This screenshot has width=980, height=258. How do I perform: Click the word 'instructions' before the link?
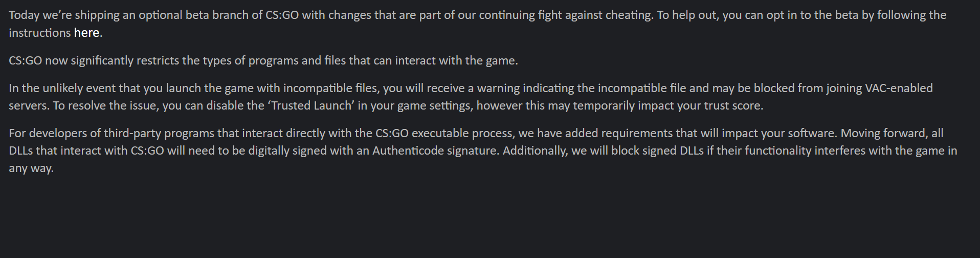[x=40, y=33]
